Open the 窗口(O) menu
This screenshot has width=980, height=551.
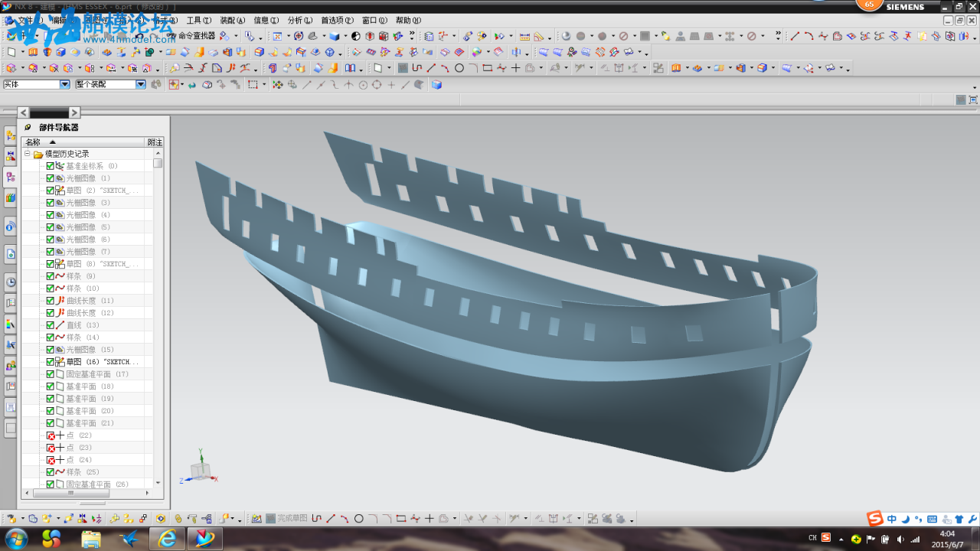click(374, 21)
